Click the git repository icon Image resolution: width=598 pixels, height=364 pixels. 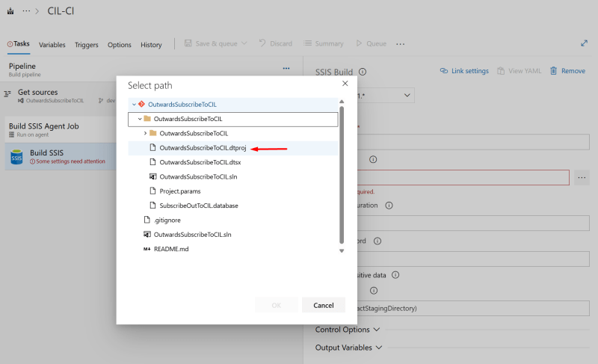141,104
